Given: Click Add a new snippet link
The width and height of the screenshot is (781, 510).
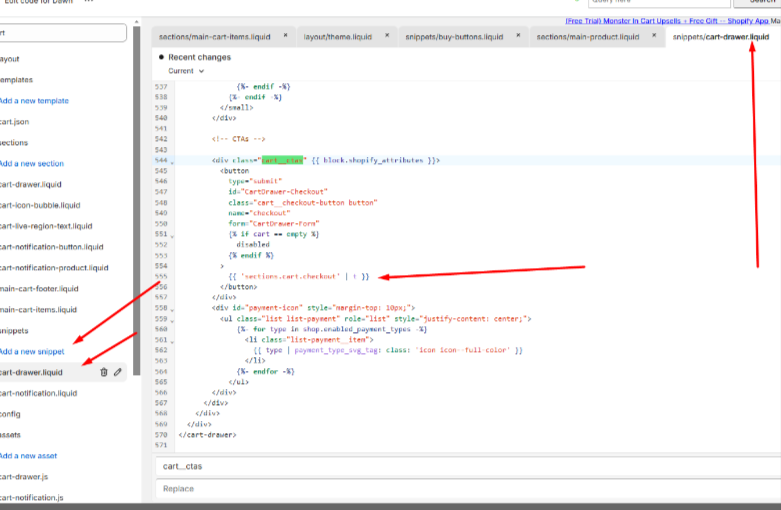Looking at the screenshot, I should coord(32,351).
